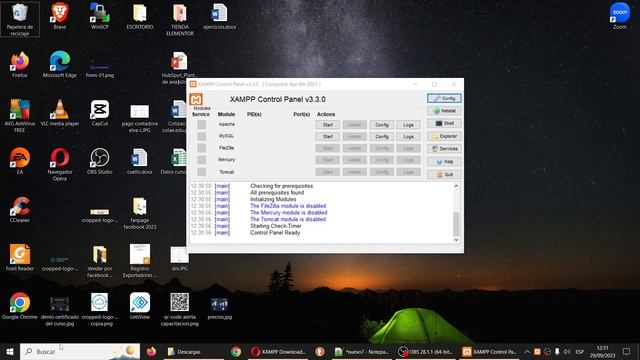
Task: Switch to XAMPP Download taskbar window
Action: (278, 351)
